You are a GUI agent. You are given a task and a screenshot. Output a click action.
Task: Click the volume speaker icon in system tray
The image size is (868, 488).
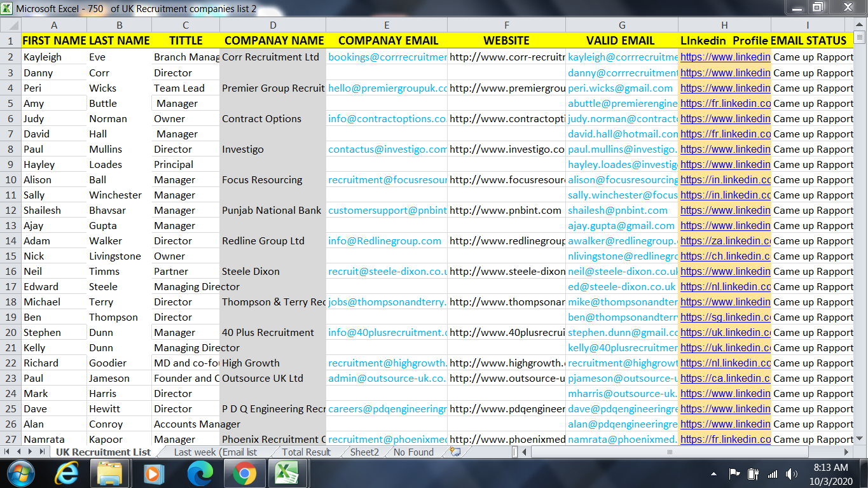coord(791,473)
